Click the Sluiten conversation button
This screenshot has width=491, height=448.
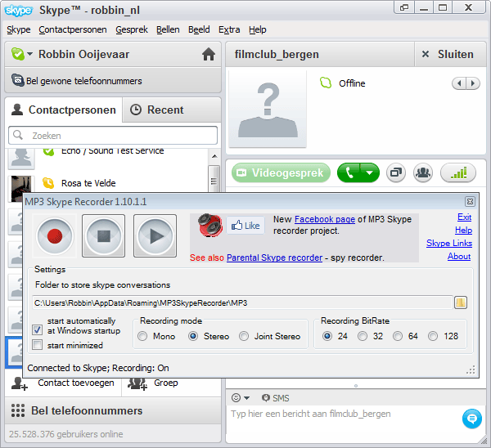[x=450, y=54]
